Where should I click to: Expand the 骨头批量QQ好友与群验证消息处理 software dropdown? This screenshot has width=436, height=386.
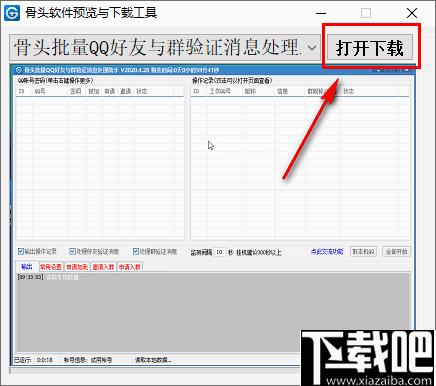pyautogui.click(x=311, y=48)
